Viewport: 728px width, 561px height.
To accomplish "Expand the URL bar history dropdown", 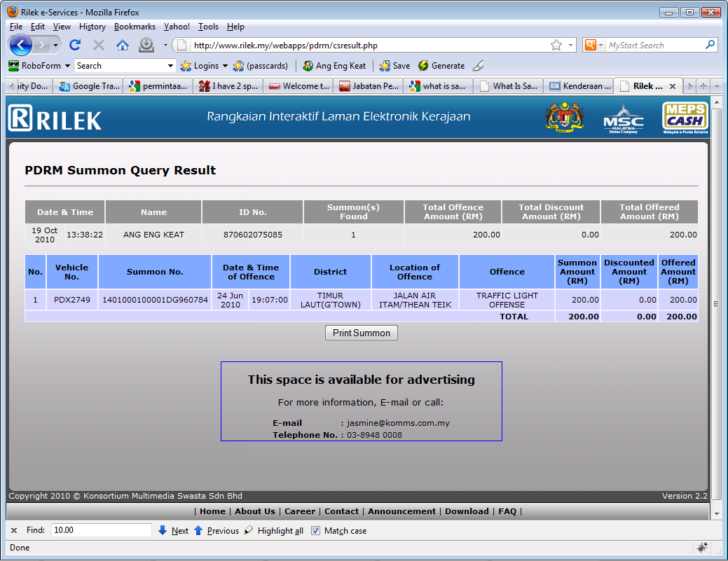I will pyautogui.click(x=570, y=45).
